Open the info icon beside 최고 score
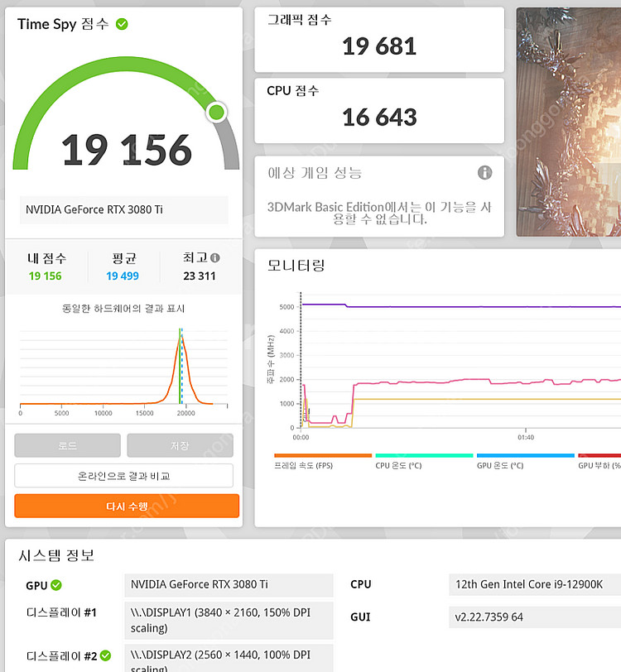Screen dimensions: 621x672 215,258
